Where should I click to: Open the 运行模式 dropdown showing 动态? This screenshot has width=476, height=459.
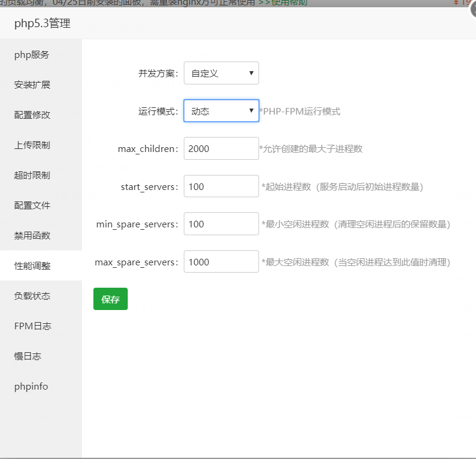point(221,111)
